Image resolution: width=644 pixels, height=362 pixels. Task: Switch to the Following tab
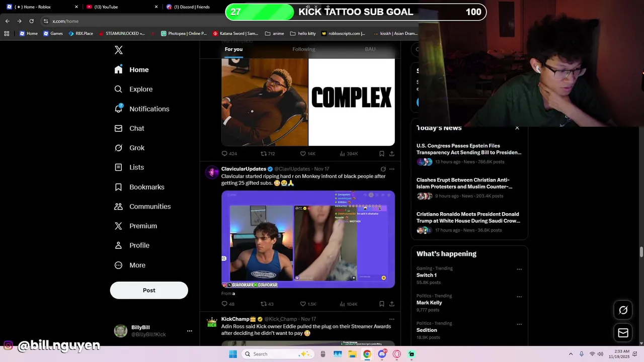304,49
